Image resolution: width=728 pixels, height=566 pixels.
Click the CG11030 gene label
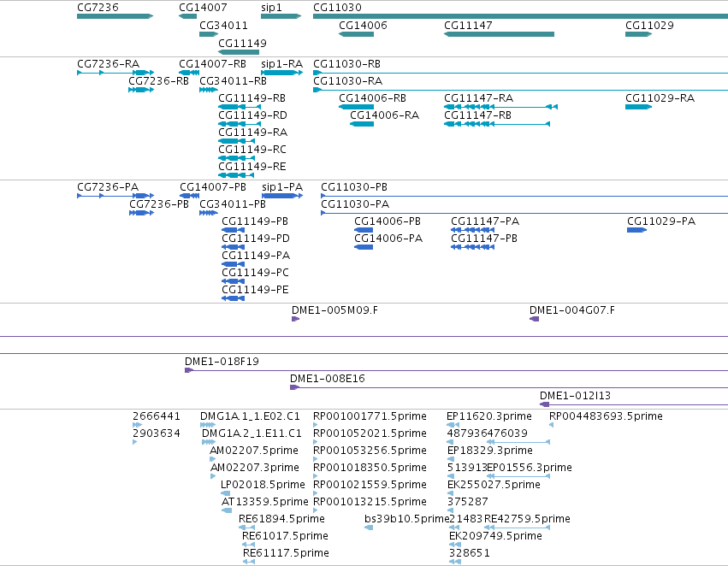[x=337, y=8]
